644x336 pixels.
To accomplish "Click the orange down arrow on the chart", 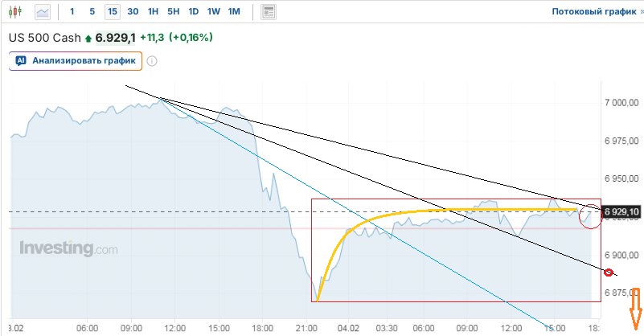I will 634,309.
